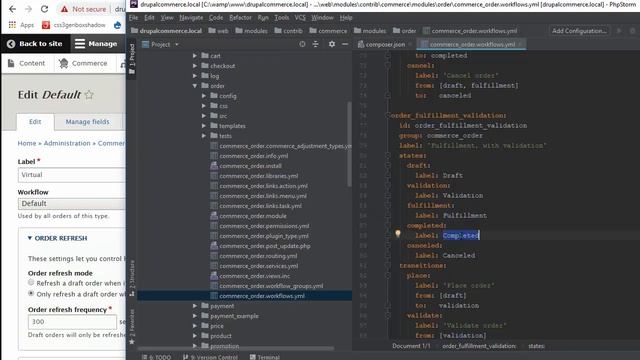Open the VCS menu
This screenshot has width=640, height=360.
point(300,18)
